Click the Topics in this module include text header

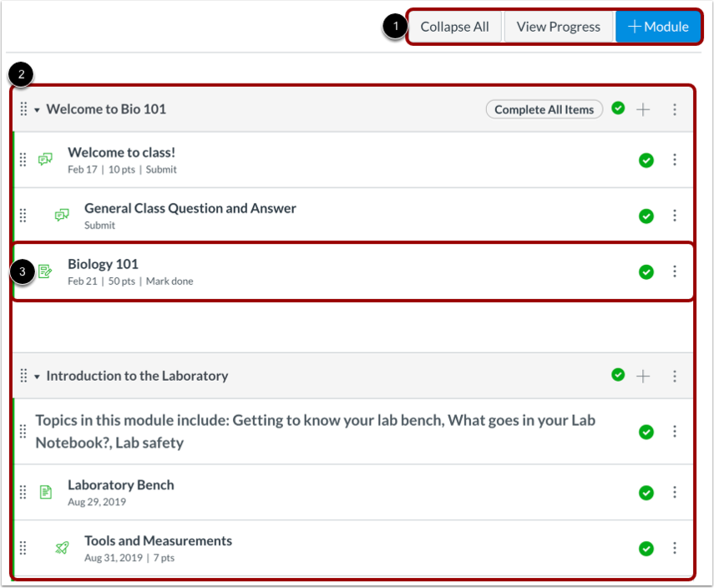coord(315,431)
